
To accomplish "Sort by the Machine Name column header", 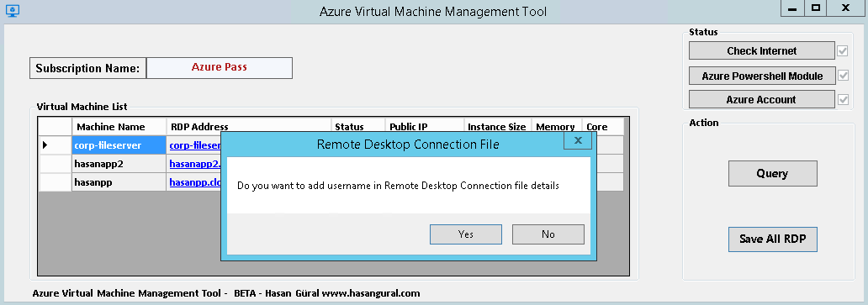I will (119, 127).
